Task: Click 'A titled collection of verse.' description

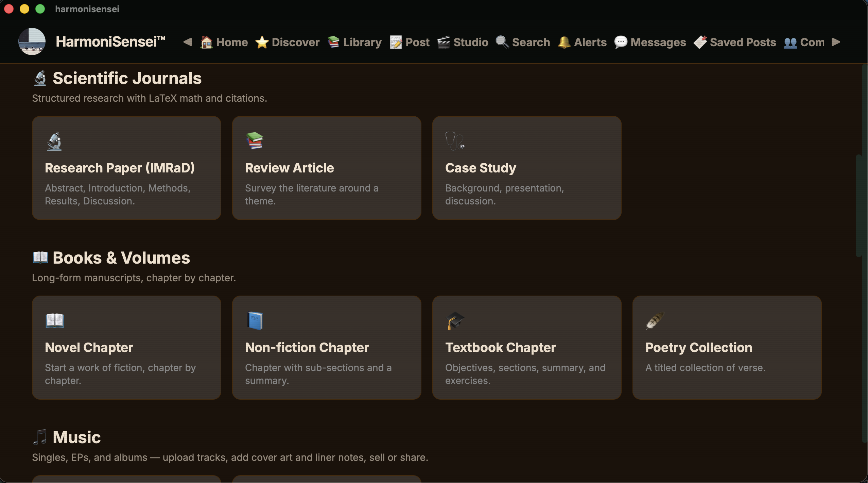Action: point(706,368)
